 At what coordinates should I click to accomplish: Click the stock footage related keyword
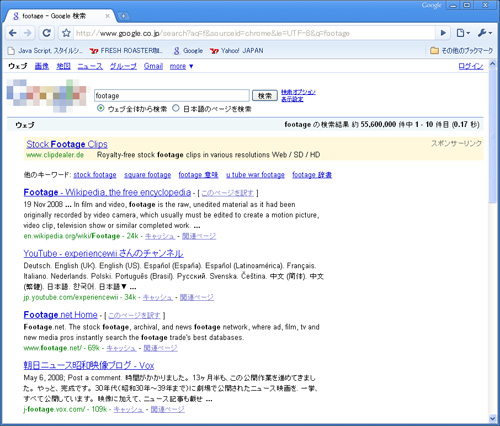pos(95,175)
